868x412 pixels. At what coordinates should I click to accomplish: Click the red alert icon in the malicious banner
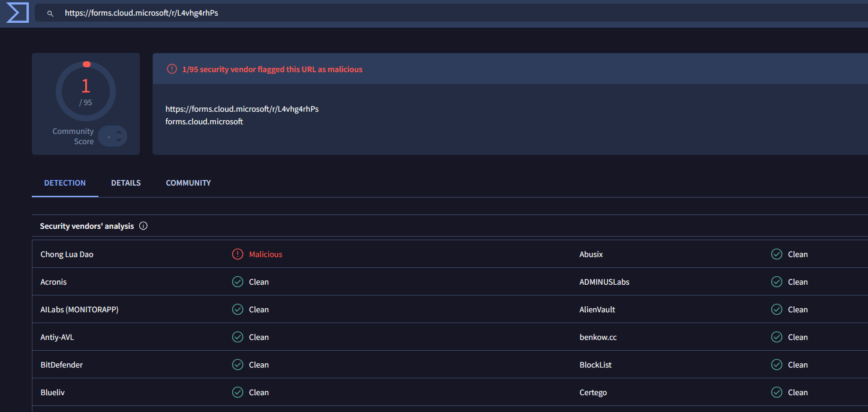[x=172, y=69]
